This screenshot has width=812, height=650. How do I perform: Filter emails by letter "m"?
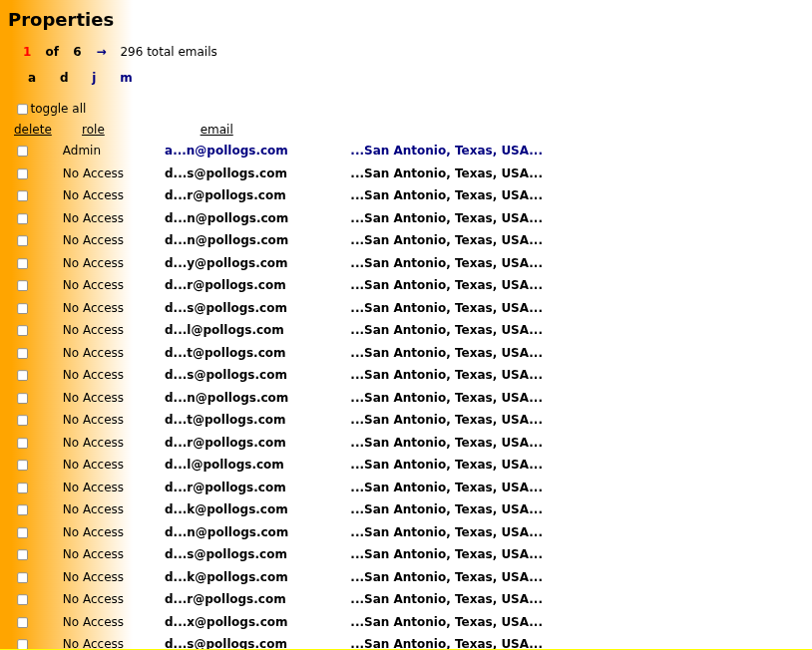pos(126,77)
